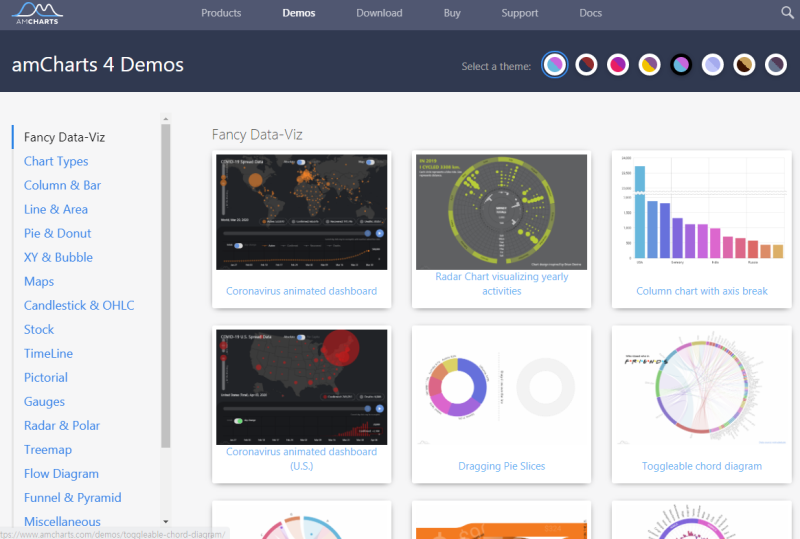Open the Docs menu item
This screenshot has width=800, height=539.
click(x=590, y=13)
